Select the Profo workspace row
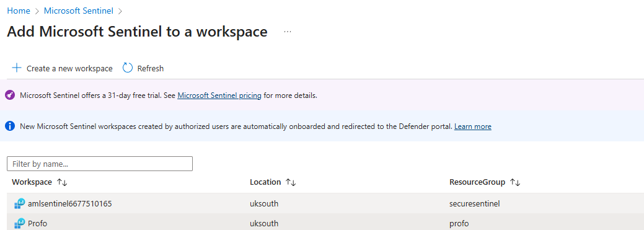This screenshot has width=644, height=230. coord(325,222)
